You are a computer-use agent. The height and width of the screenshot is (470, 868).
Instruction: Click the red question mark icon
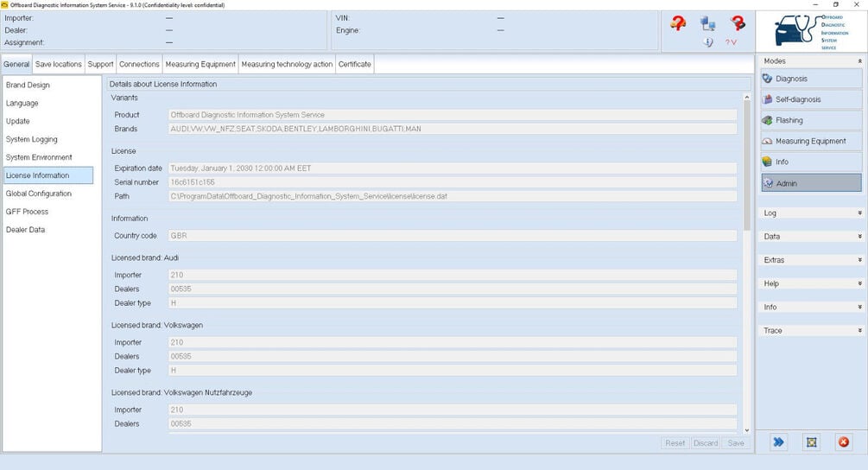[x=738, y=23]
